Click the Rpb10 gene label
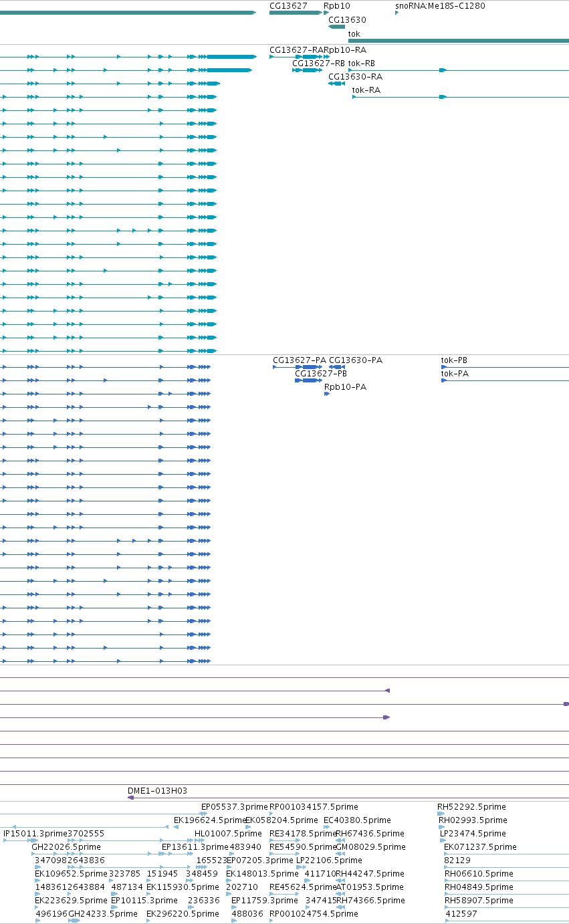Screen dimensions: 569x924 [x=337, y=6]
